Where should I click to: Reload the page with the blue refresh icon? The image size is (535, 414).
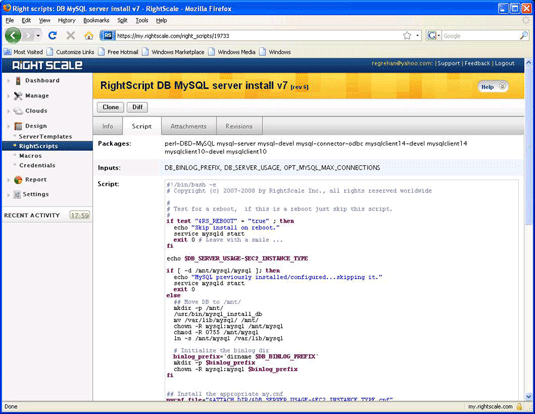52,35
